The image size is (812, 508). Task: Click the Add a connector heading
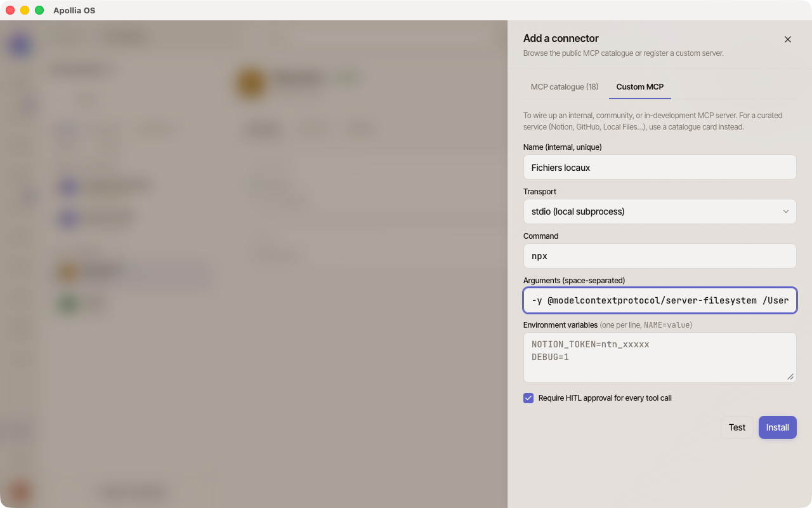point(561,39)
